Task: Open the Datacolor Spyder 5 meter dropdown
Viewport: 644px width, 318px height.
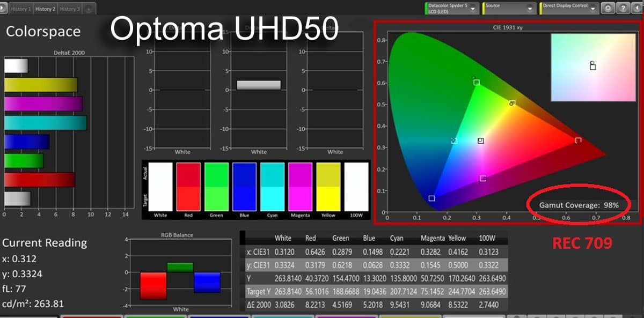Action: point(452,8)
